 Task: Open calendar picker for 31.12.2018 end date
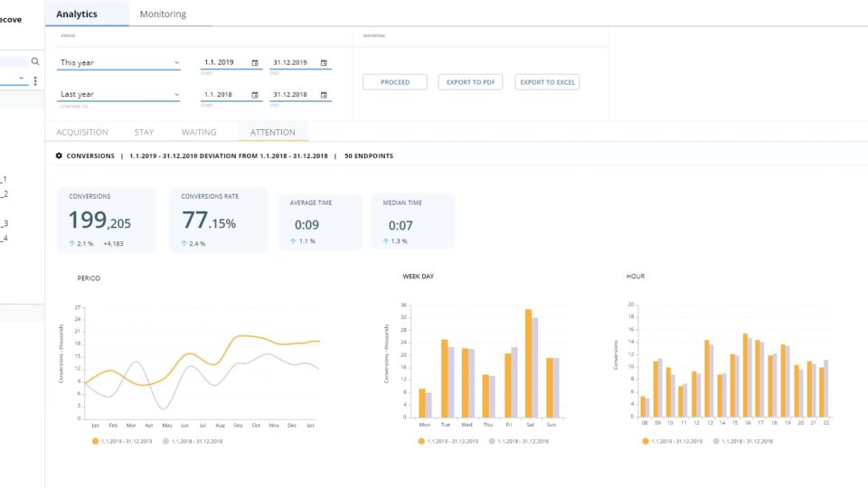(x=324, y=95)
